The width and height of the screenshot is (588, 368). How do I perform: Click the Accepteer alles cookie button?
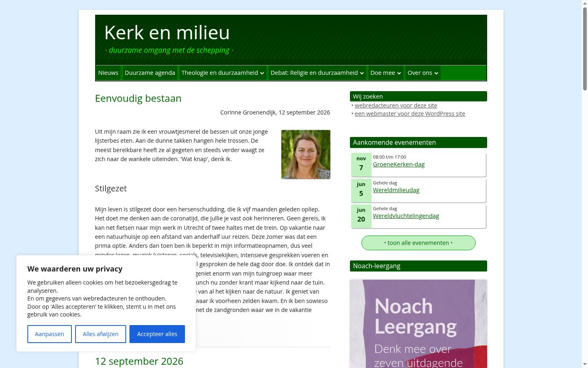point(157,334)
